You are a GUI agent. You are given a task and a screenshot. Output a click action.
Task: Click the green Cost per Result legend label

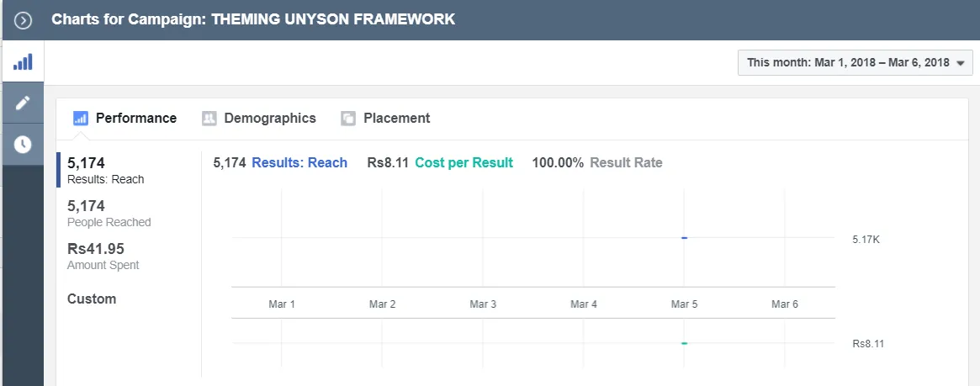464,163
